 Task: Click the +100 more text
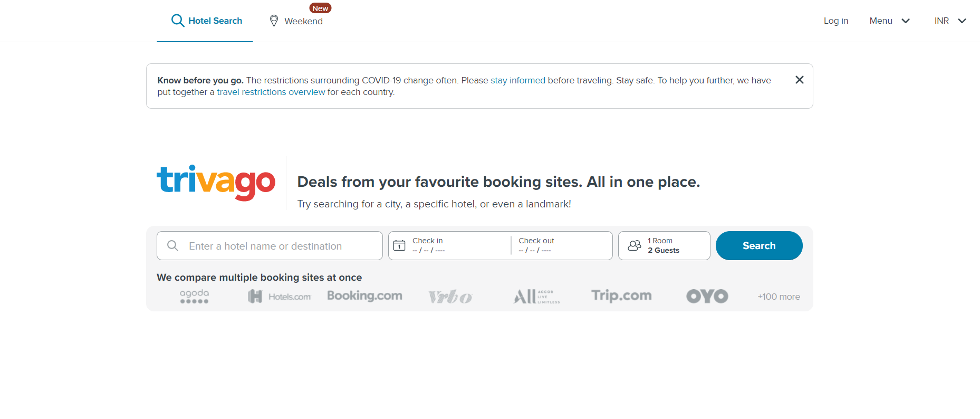point(779,297)
